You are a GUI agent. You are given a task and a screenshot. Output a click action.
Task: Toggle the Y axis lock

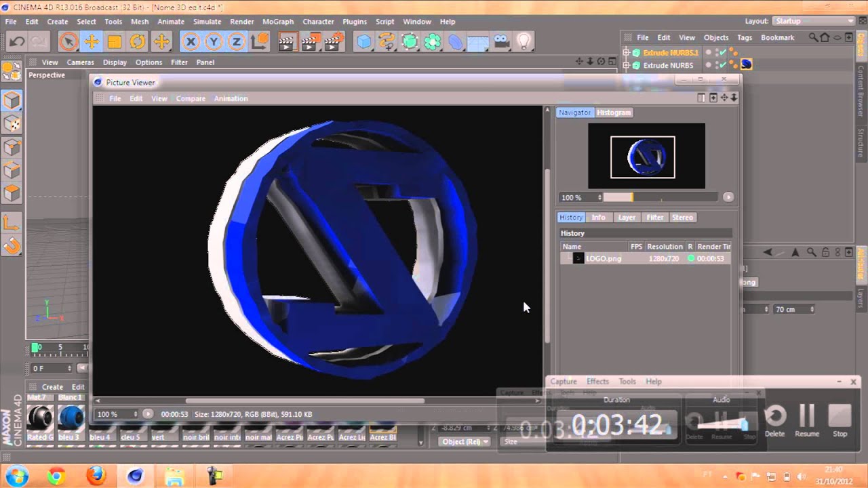214,42
